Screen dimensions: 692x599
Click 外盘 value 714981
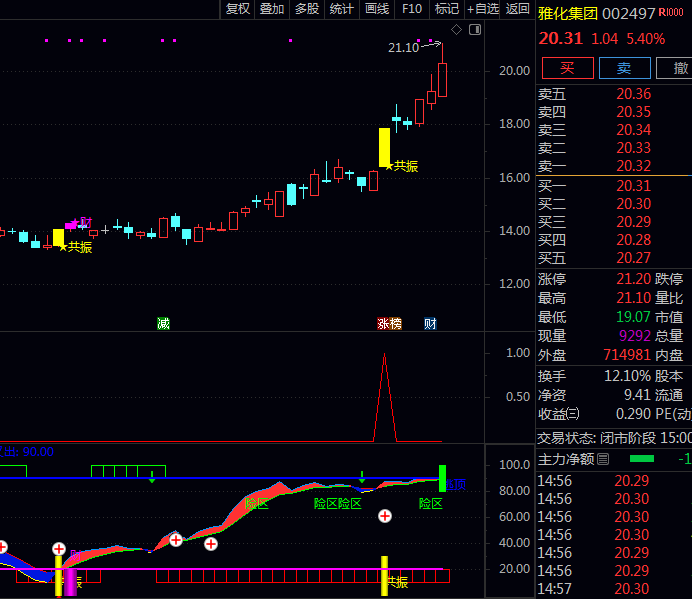click(627, 355)
